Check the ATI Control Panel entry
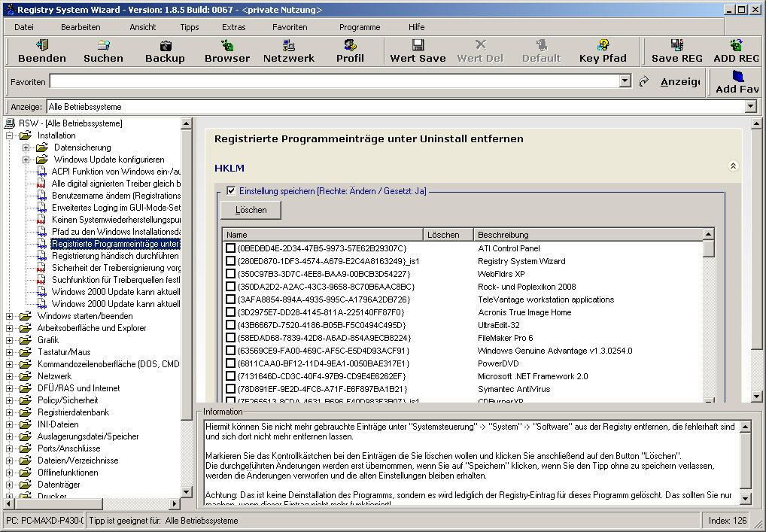Viewport: 766px width, 532px height. pos(230,248)
